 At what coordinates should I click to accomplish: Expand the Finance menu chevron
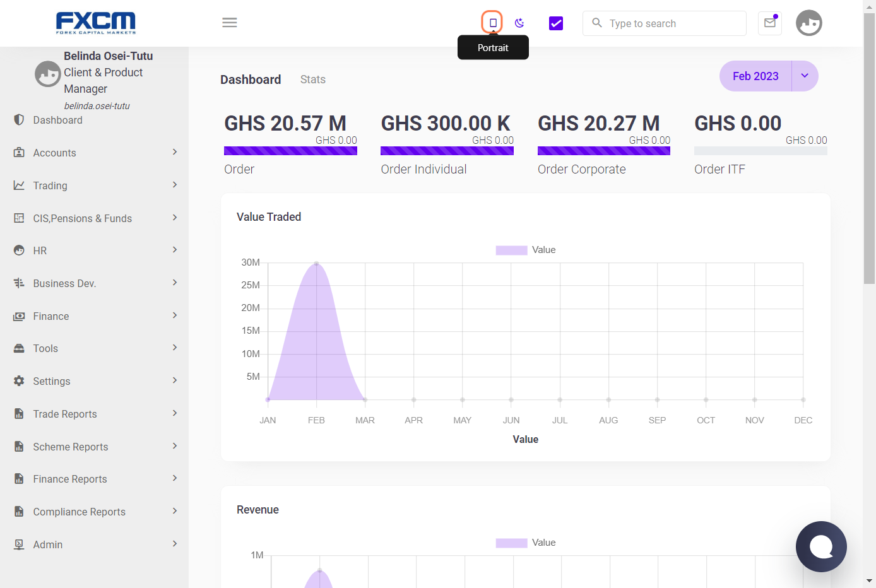pyautogui.click(x=175, y=315)
